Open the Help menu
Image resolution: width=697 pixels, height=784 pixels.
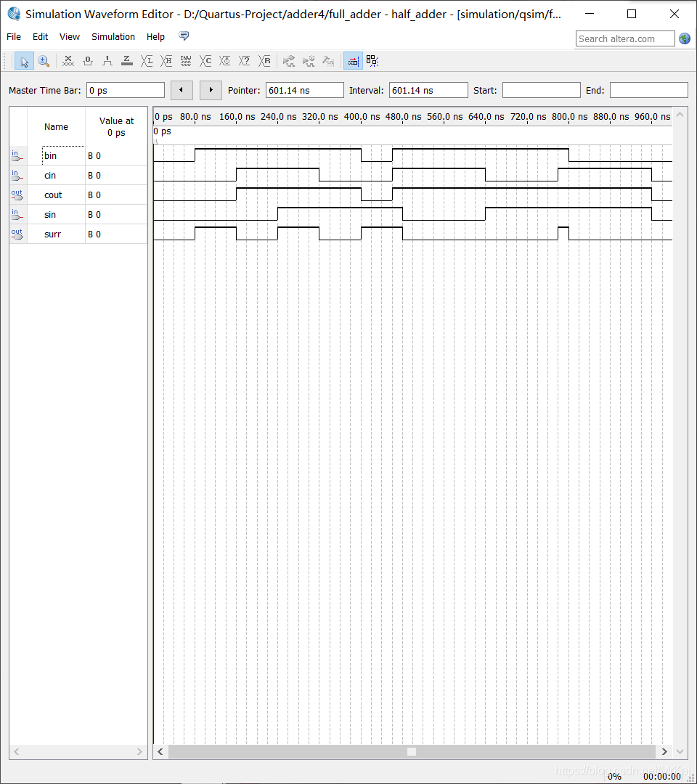click(155, 36)
